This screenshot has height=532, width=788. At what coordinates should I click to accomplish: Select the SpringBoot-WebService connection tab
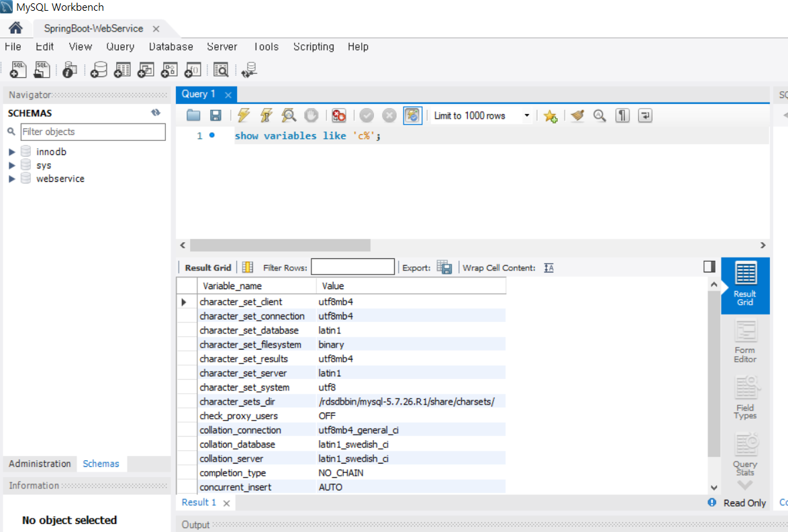coord(93,29)
